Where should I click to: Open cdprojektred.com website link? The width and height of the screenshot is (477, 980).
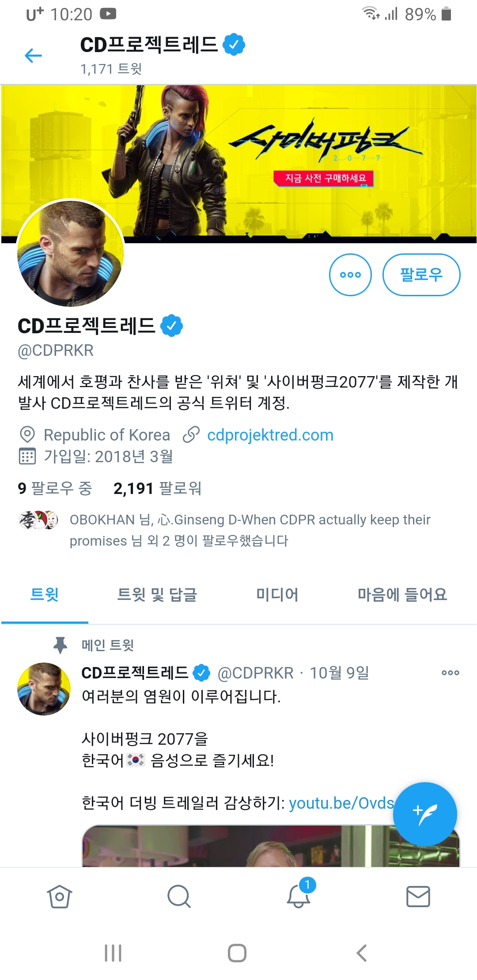coord(270,435)
